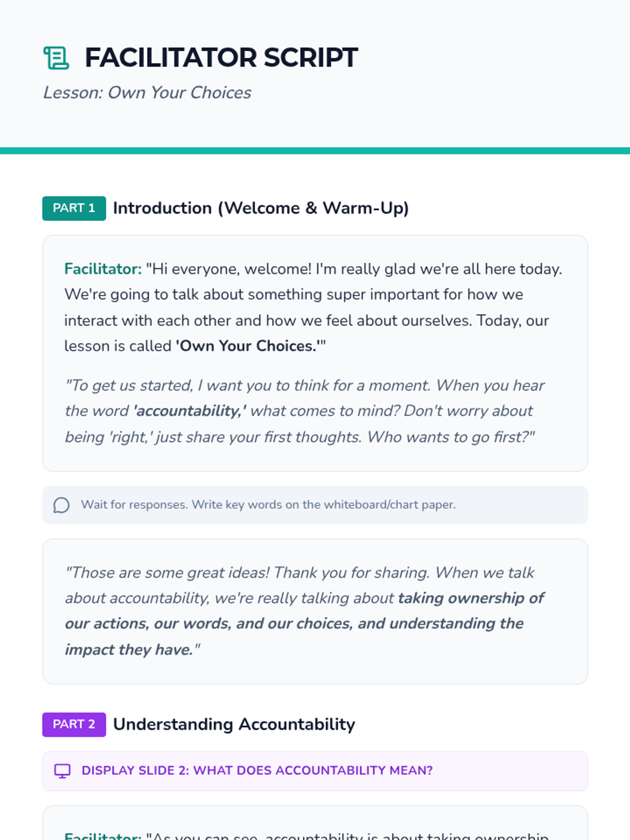Click the monitor icon beside Display Slide 2
Viewport: 630px width, 840px height.
(x=62, y=771)
